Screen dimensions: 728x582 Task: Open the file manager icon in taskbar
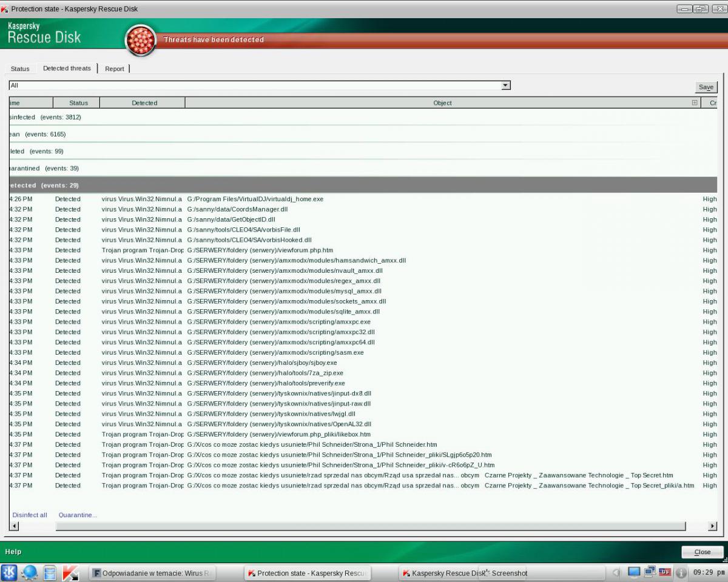point(50,572)
